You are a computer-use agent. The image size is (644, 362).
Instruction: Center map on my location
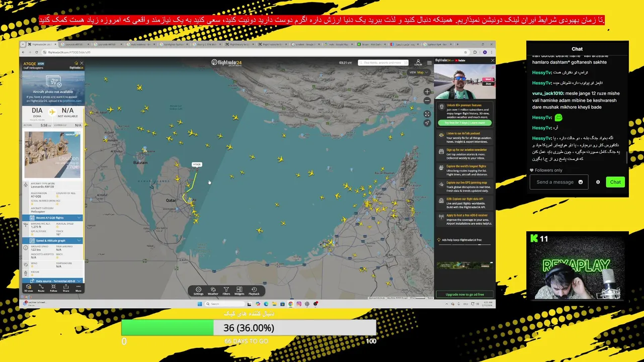427,123
